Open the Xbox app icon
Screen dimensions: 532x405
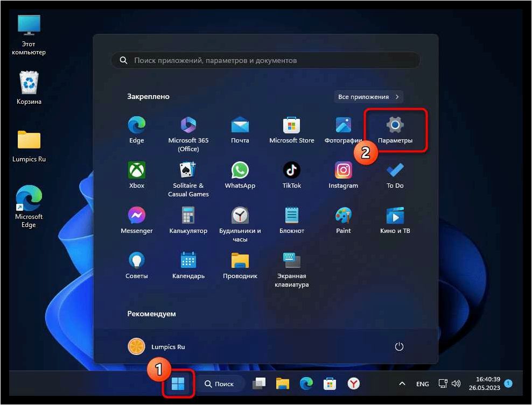click(x=136, y=175)
